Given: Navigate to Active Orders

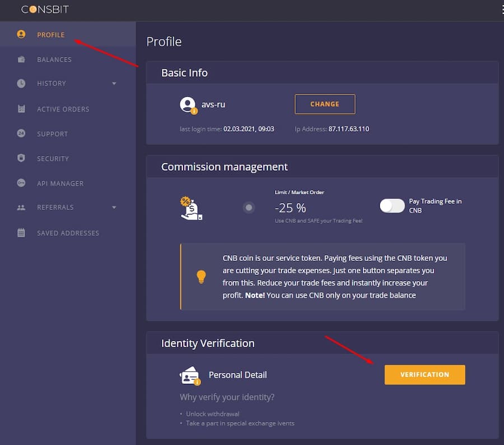Looking at the screenshot, I should (x=68, y=109).
